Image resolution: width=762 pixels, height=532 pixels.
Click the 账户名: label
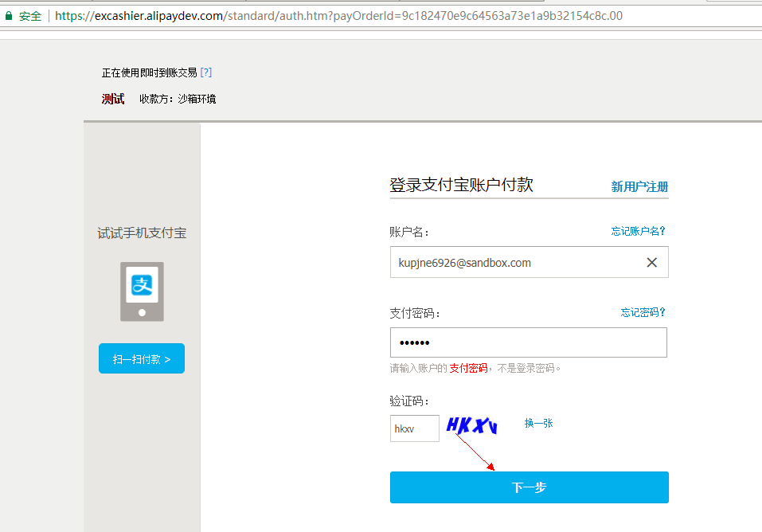coord(410,233)
